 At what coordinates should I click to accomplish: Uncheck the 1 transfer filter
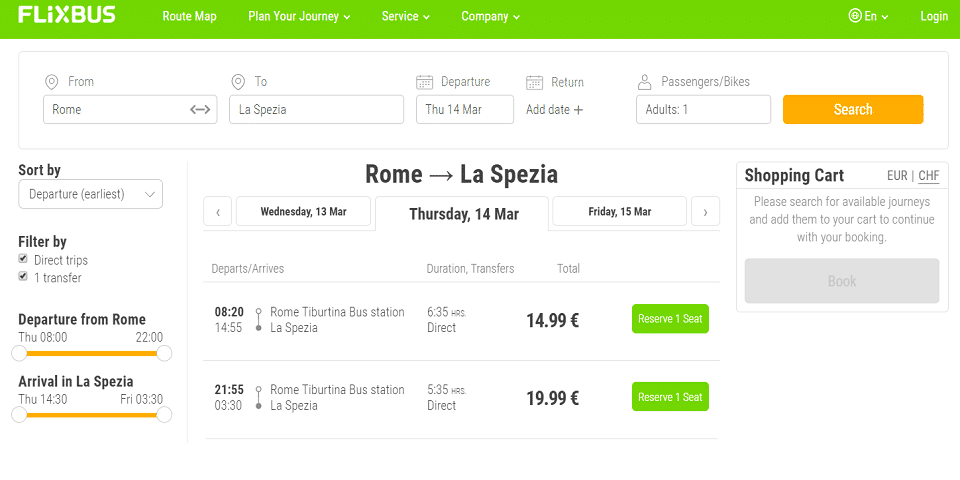pyautogui.click(x=23, y=276)
